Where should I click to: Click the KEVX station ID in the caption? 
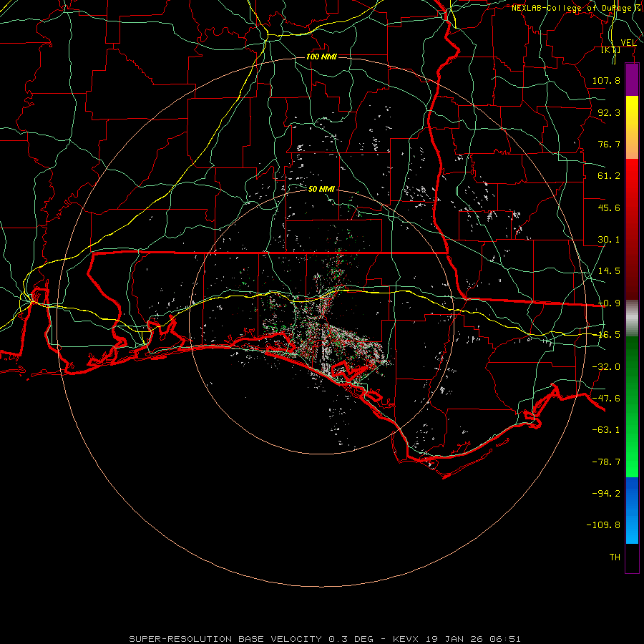[406, 639]
